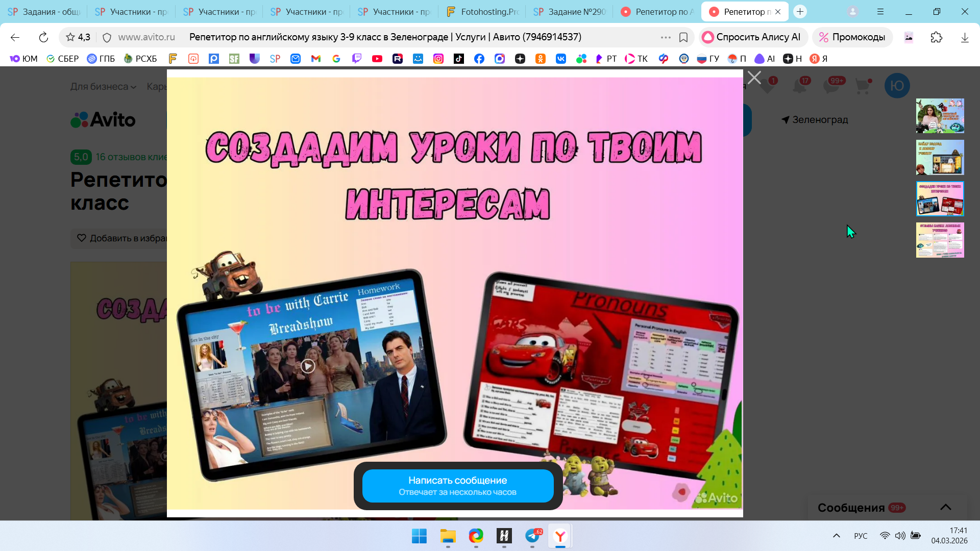The height and width of the screenshot is (551, 980).
Task: Close the image gallery with the X icon
Action: (754, 78)
